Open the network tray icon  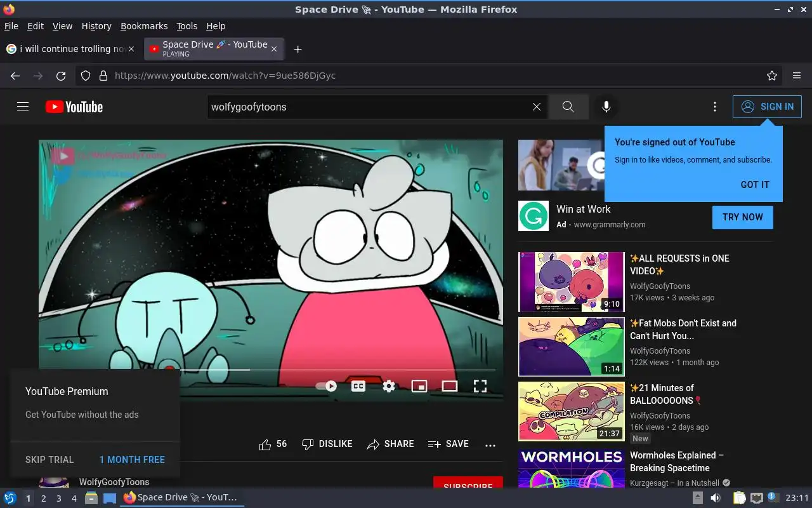(756, 498)
